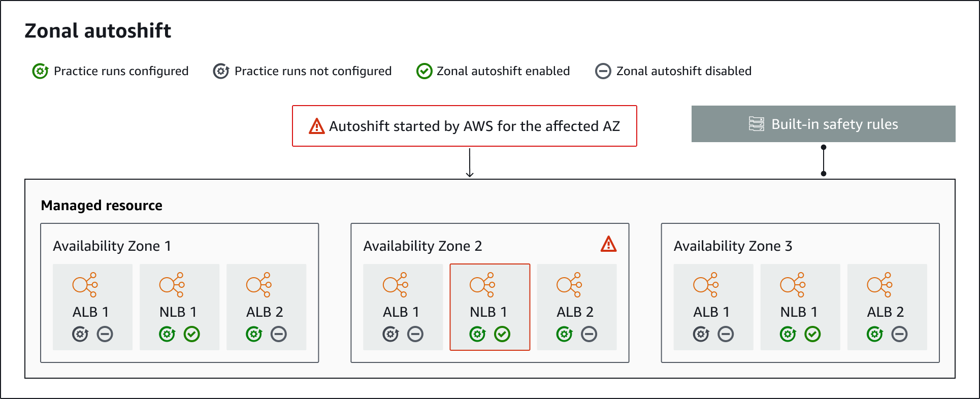Click the autoshift enabled checkmark under NLB 1 in Availability Zone 3
The width and height of the screenshot is (980, 399).
point(812,334)
